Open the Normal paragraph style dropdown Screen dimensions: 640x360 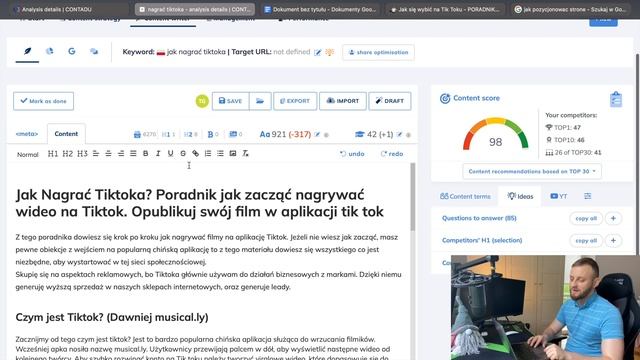point(28,155)
